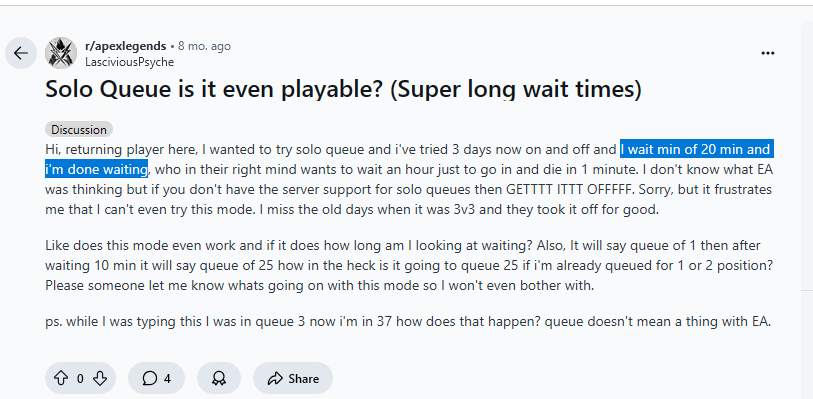Screen dimensions: 813x399
Task: Open the three-dot post options menu
Action: (x=767, y=53)
